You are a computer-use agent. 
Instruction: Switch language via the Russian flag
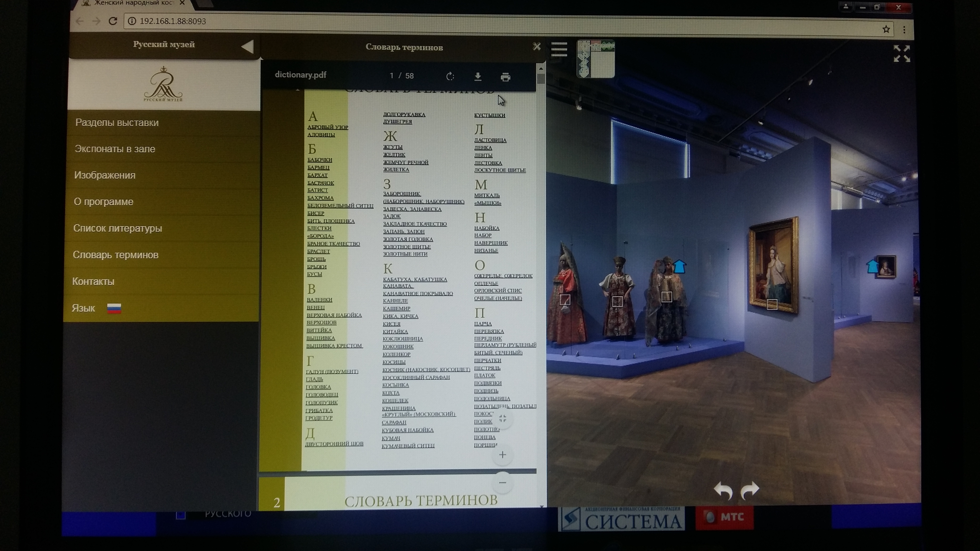point(114,308)
